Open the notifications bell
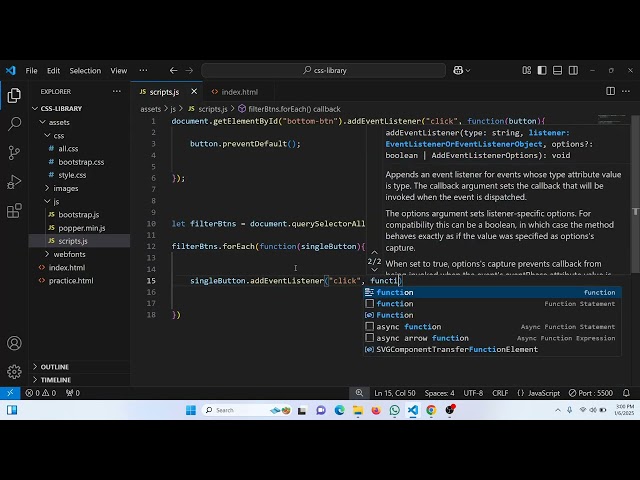The width and height of the screenshot is (640, 480). (626, 393)
